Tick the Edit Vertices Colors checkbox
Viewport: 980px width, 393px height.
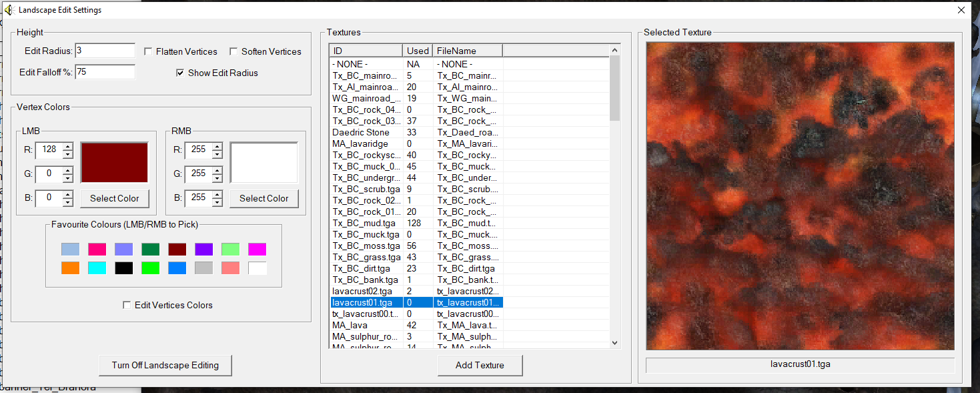coord(127,305)
